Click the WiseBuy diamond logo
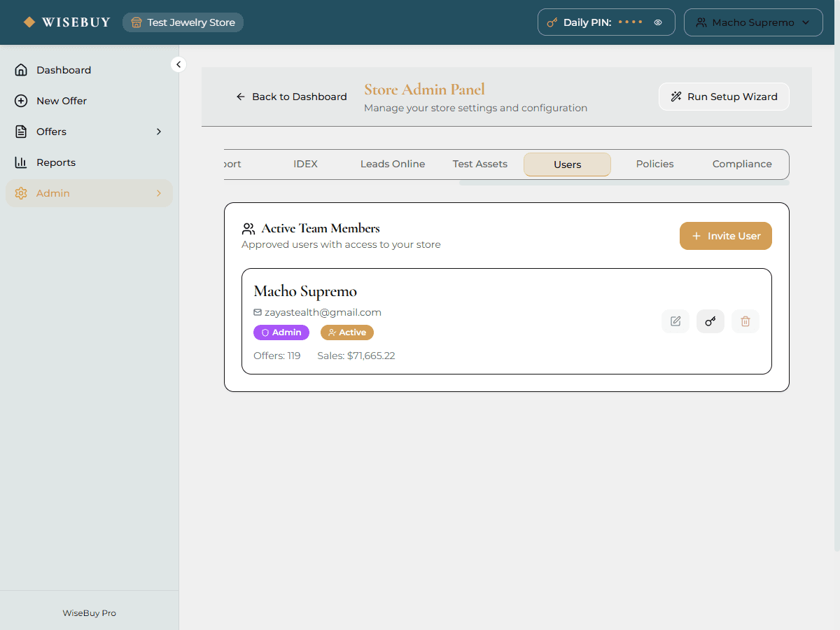Viewport: 840px width, 630px height. [x=29, y=22]
